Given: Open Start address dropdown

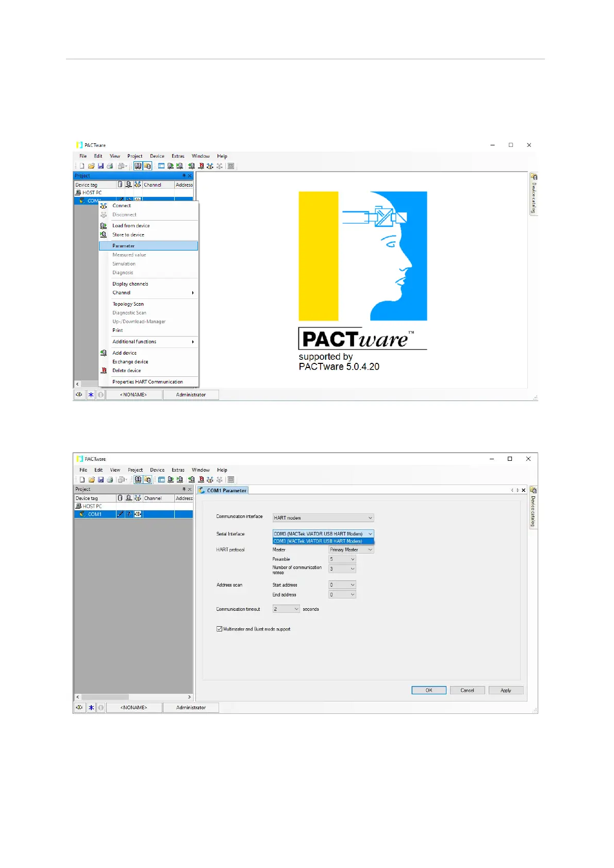Looking at the screenshot, I should tap(342, 585).
